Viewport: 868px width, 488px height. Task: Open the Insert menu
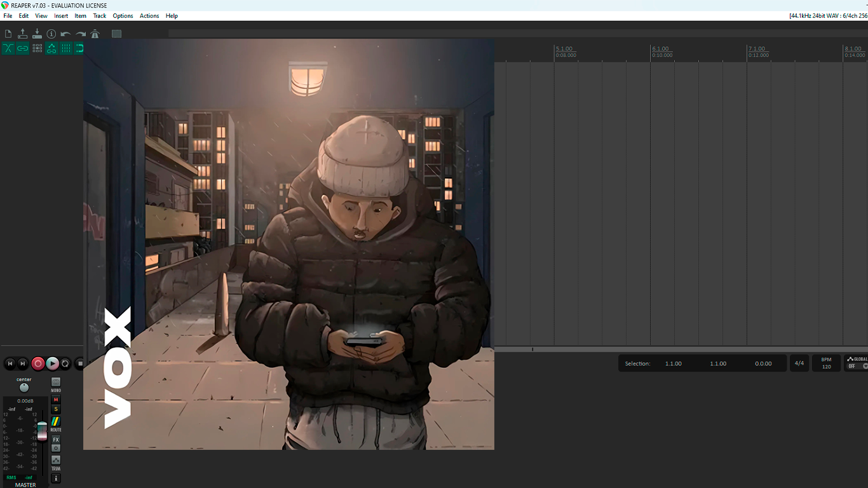click(x=61, y=16)
